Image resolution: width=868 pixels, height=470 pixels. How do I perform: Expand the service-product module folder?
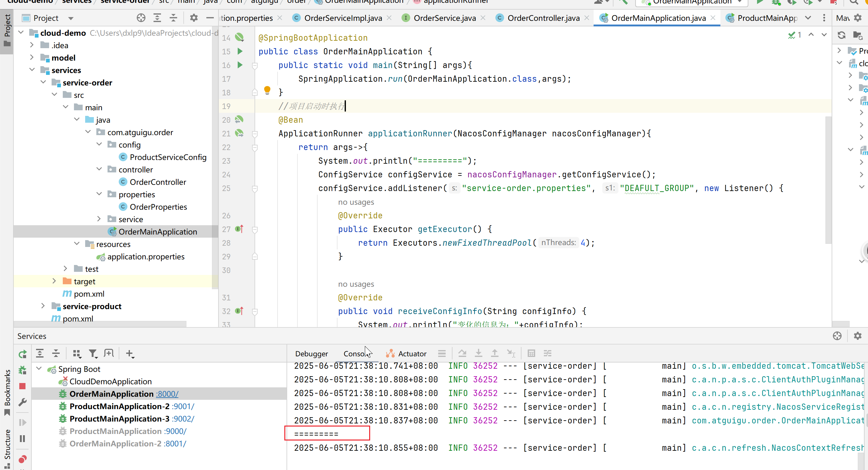click(x=43, y=306)
